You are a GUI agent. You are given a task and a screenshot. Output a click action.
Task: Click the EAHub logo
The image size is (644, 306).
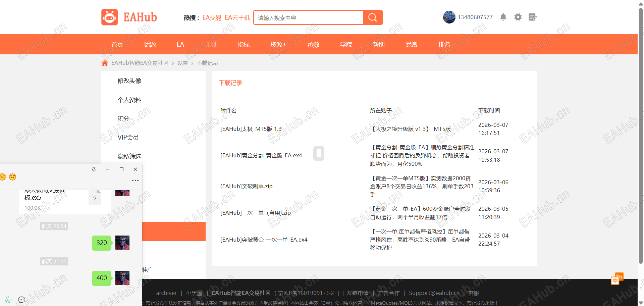tap(129, 17)
